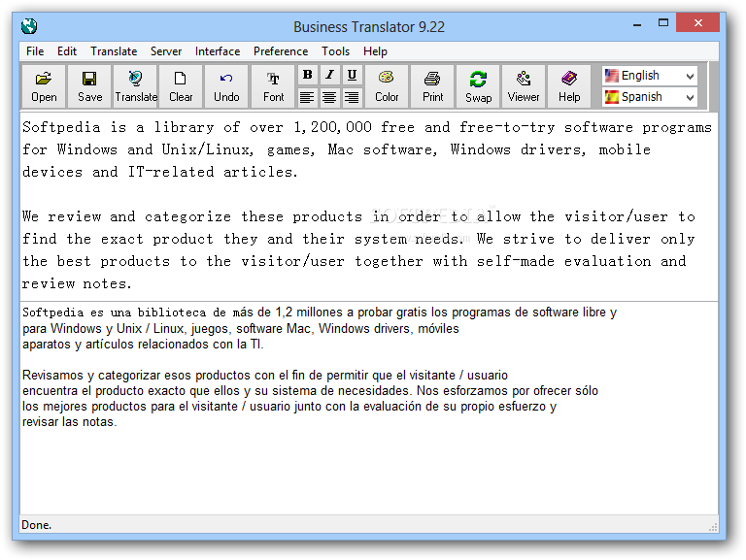Click 'Revisamos' in the translated text

click(52, 375)
